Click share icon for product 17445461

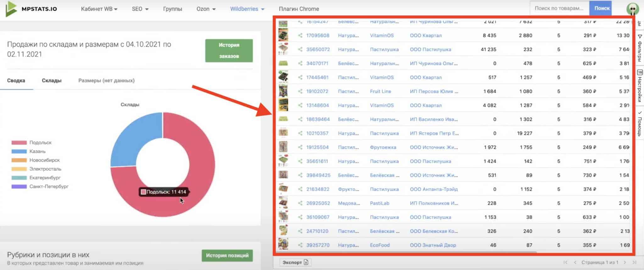point(300,77)
